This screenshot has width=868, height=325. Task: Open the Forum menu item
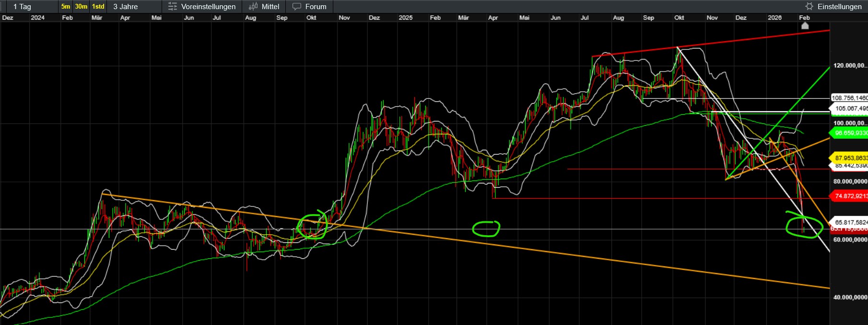[316, 7]
